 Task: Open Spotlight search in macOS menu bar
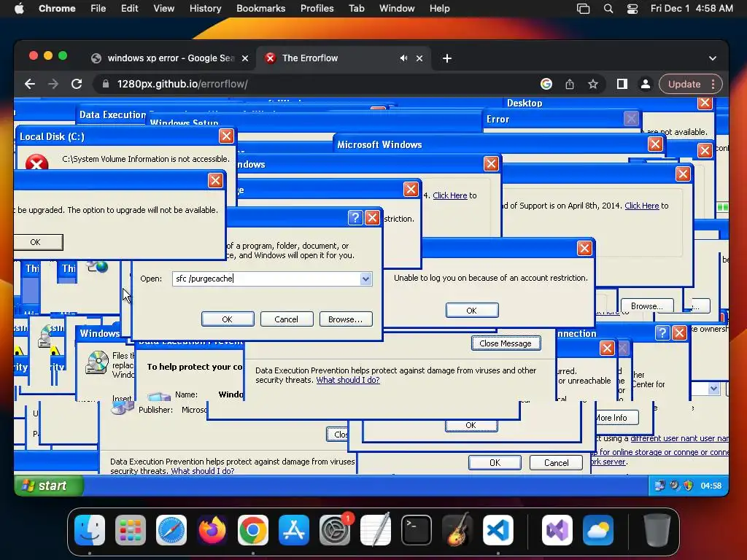(608, 9)
